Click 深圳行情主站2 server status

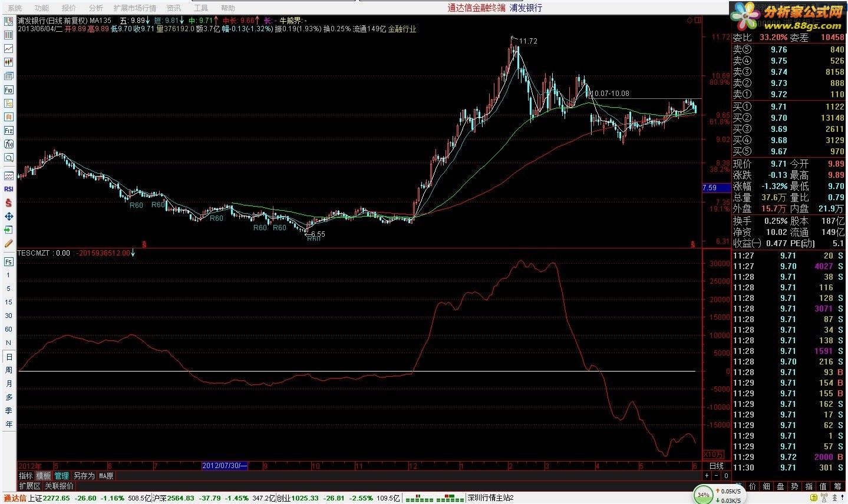click(x=490, y=498)
